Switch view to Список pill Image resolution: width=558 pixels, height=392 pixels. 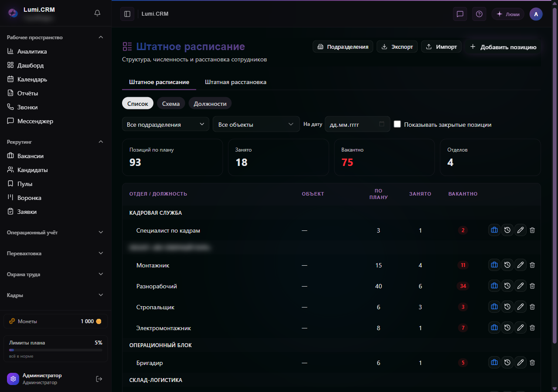point(138,103)
